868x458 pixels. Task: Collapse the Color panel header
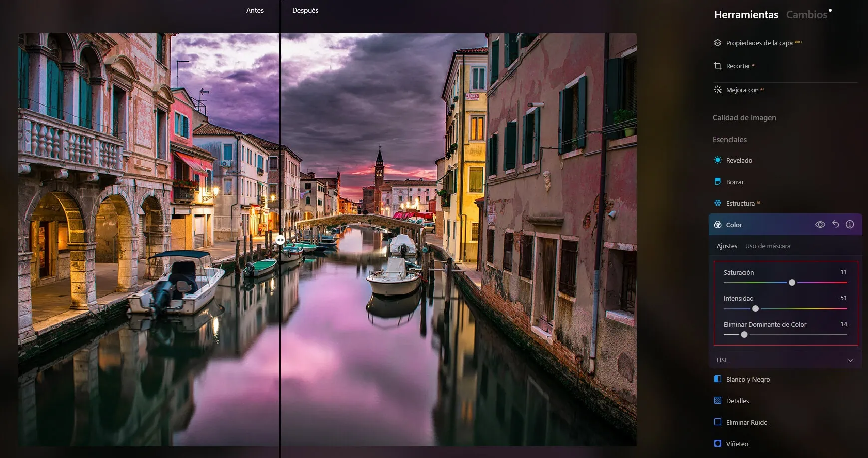[x=785, y=225]
